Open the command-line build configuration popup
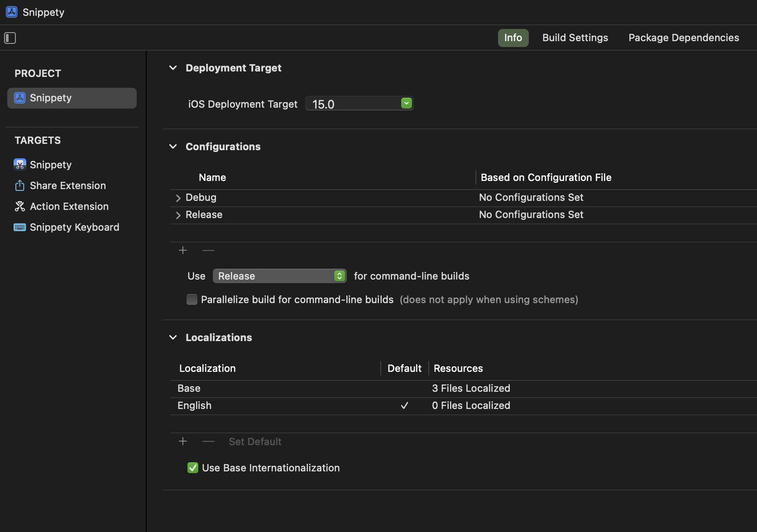 (280, 276)
